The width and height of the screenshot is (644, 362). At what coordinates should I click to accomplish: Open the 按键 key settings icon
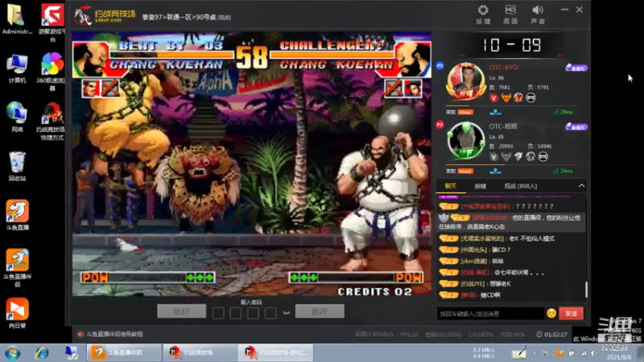click(x=483, y=14)
